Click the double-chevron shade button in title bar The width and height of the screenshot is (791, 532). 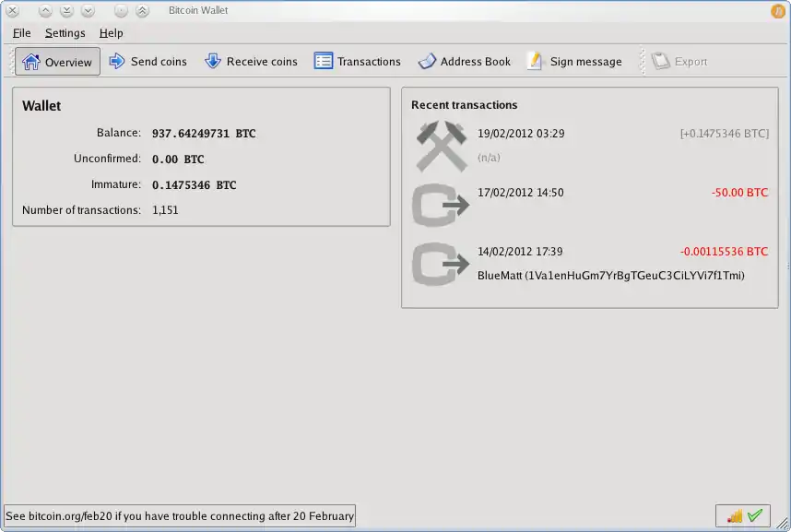[142, 11]
